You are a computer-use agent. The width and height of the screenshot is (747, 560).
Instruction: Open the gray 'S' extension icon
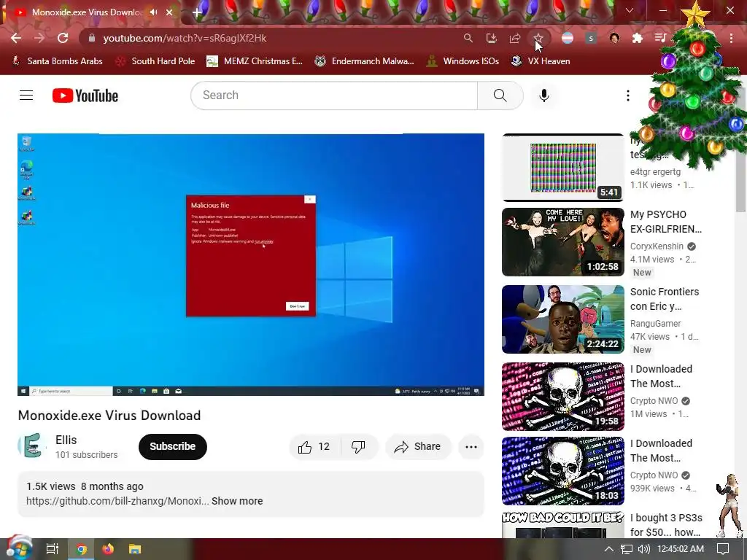pyautogui.click(x=591, y=38)
